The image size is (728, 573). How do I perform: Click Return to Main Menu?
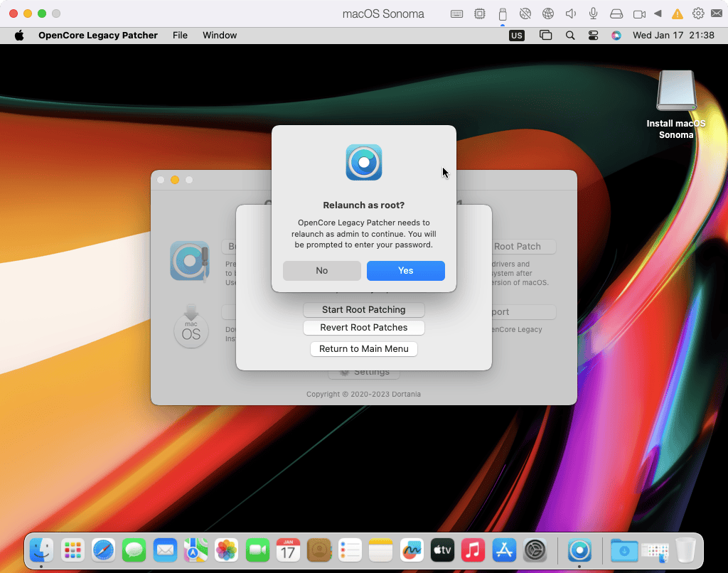(363, 349)
